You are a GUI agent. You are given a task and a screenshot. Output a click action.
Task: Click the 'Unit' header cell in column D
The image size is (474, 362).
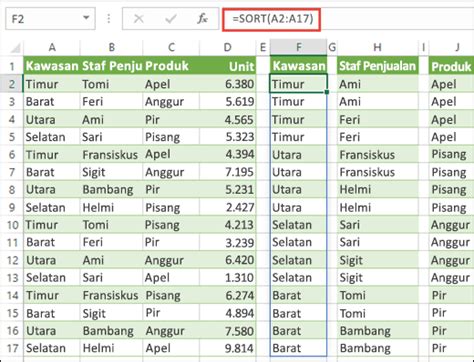click(x=227, y=66)
